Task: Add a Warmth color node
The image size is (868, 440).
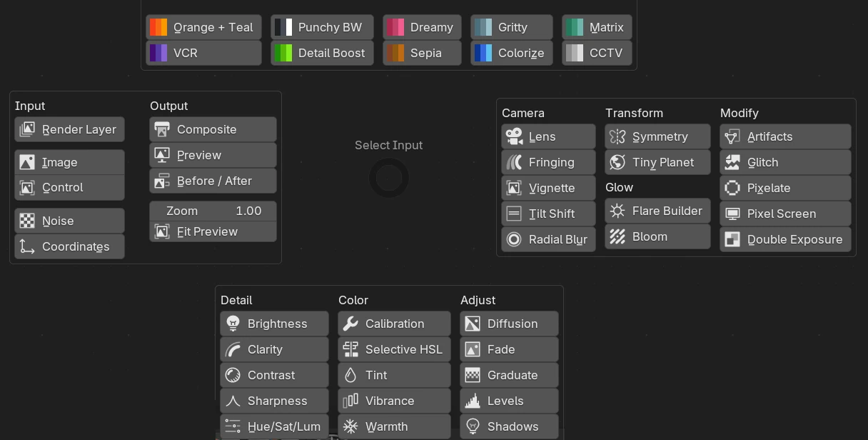Action: (394, 426)
